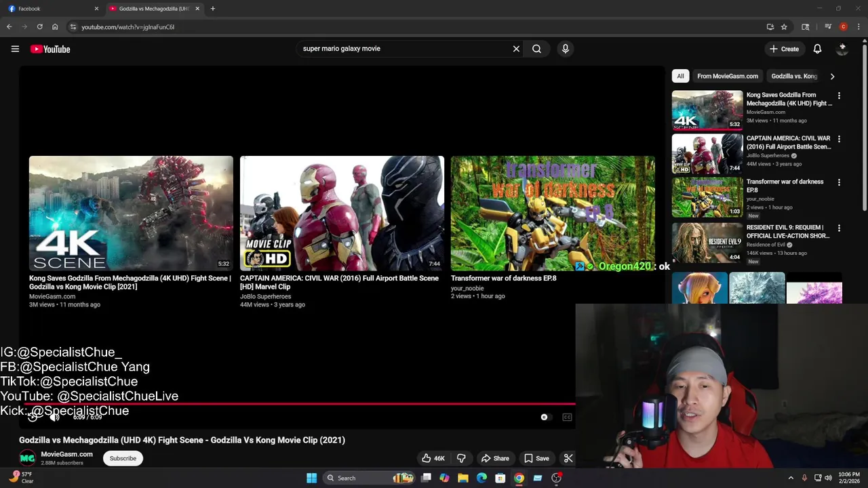The image size is (868, 488).
Task: Play the sidebar Resident Evil 9 Requiem thumbnail
Action: coord(707,242)
